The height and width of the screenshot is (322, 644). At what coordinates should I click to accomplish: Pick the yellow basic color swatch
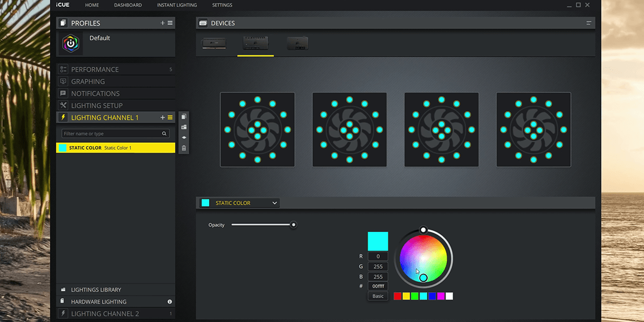[406, 296]
